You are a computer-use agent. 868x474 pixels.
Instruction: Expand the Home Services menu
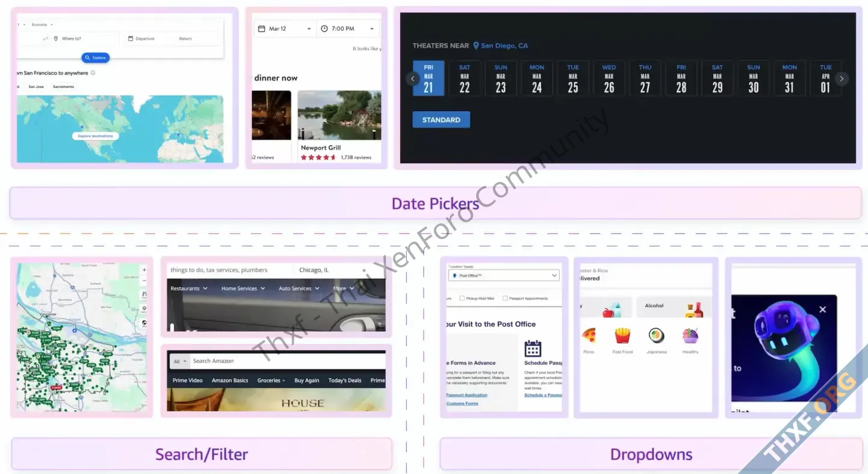243,288
